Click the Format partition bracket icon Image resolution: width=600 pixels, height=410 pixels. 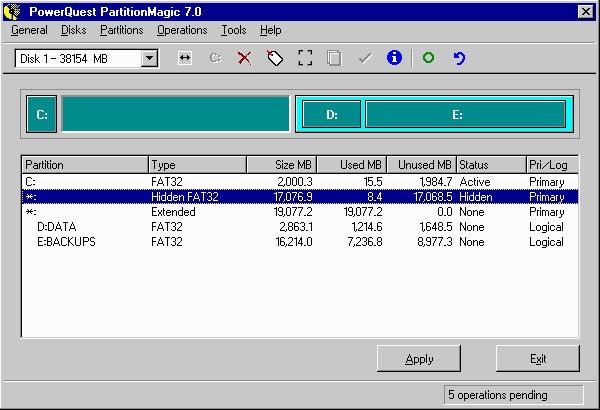[305, 59]
